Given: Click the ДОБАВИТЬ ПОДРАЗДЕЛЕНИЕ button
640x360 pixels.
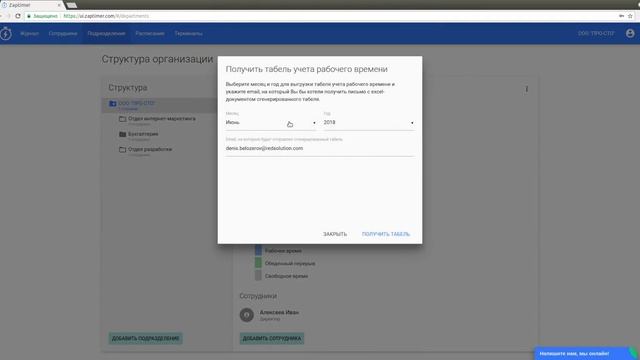Looking at the screenshot, I should [x=146, y=338].
